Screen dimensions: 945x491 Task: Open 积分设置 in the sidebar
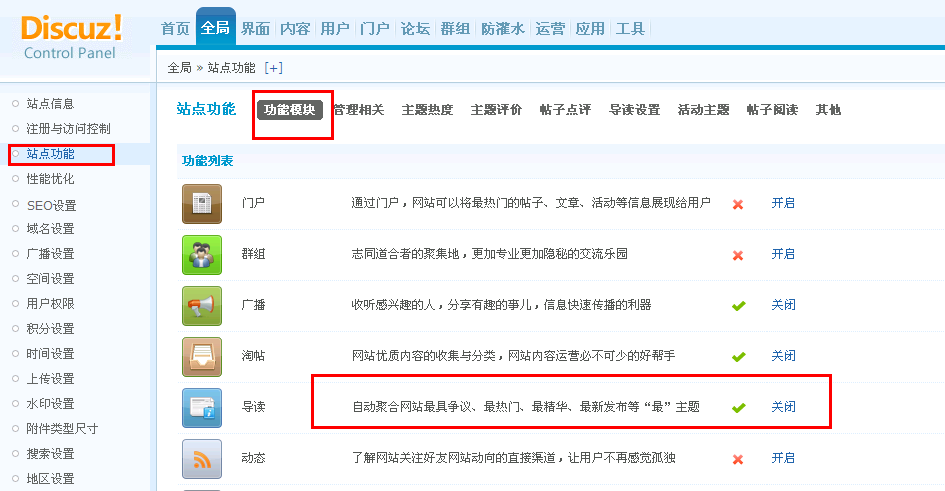click(50, 329)
